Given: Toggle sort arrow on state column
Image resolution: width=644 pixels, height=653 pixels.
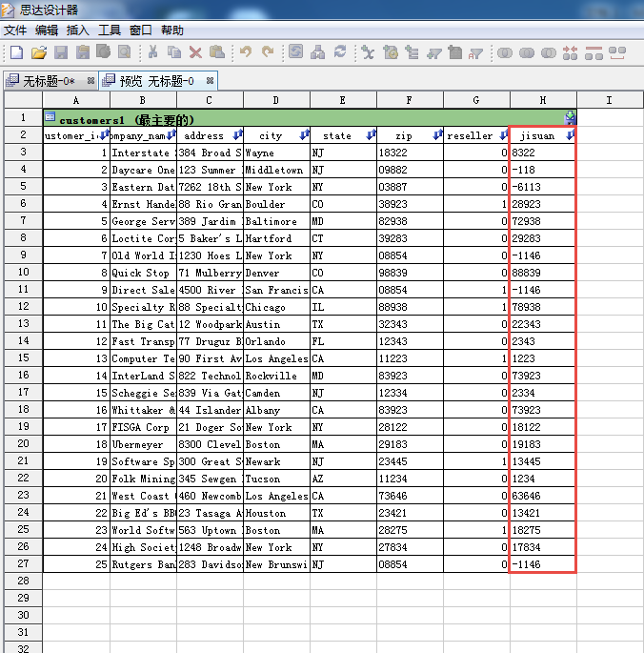Looking at the screenshot, I should click(371, 134).
